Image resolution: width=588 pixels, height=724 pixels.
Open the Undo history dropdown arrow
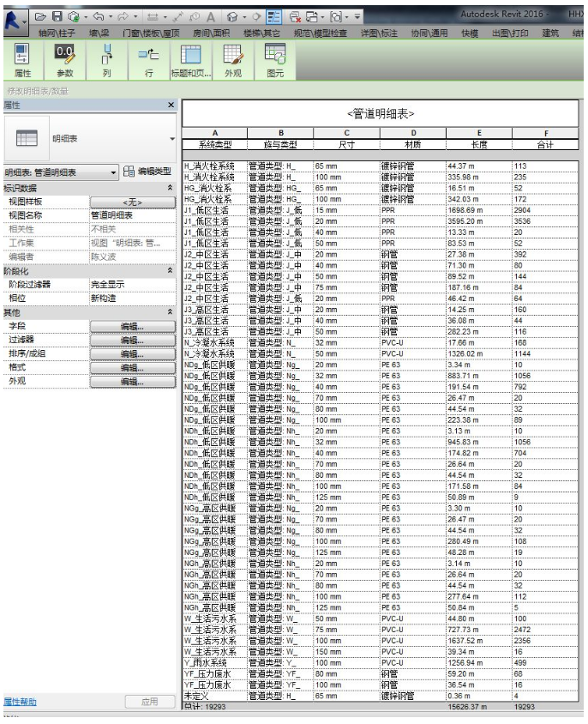(111, 17)
